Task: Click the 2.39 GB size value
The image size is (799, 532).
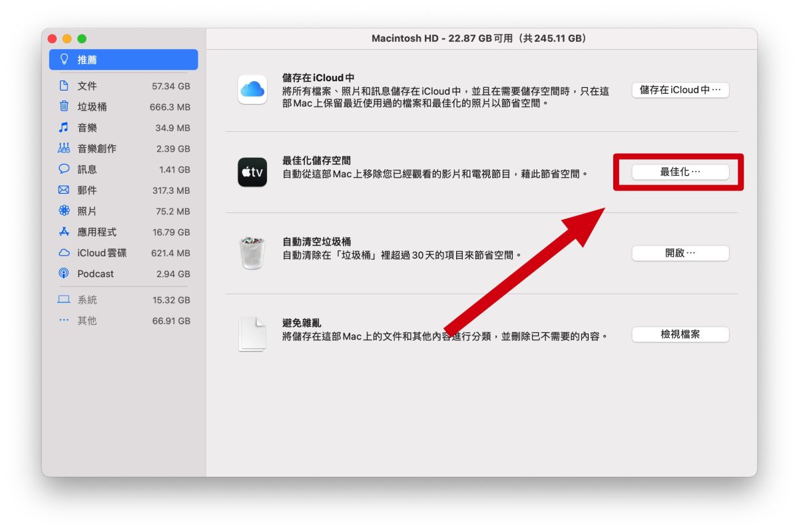Action: pyautogui.click(x=173, y=148)
